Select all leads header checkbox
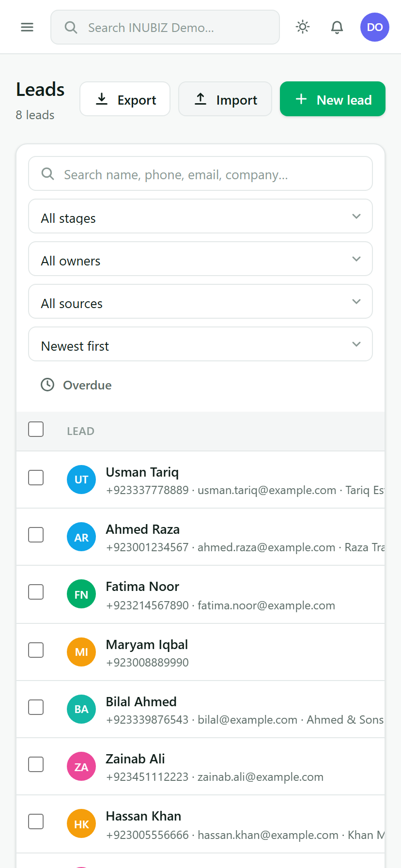The image size is (401, 868). [x=36, y=429]
